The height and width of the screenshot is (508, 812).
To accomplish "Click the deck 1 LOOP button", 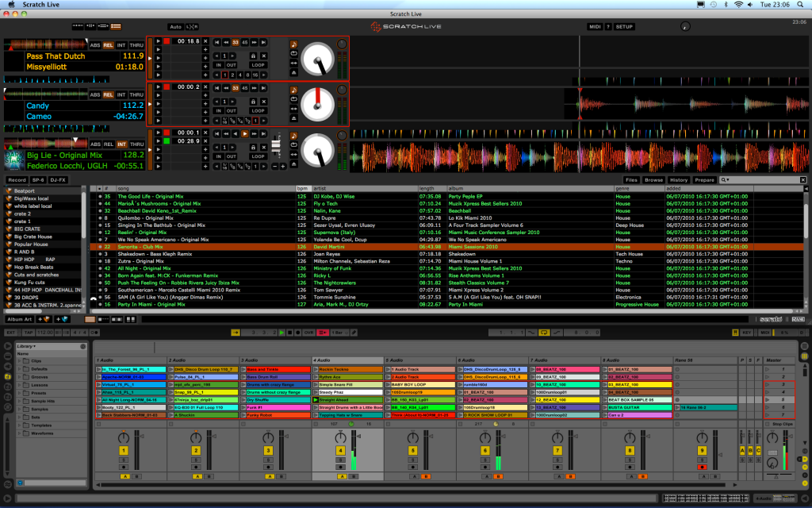I will click(x=258, y=65).
